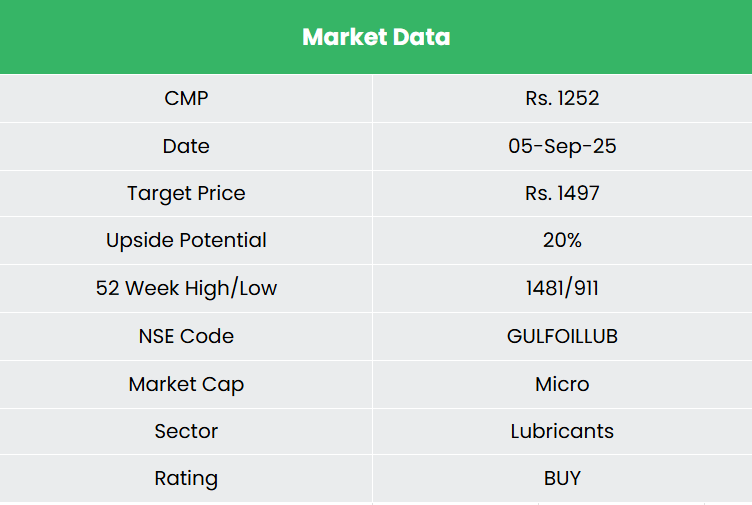Click the Rs. 1252 price value
The image size is (752, 505).
tap(562, 98)
